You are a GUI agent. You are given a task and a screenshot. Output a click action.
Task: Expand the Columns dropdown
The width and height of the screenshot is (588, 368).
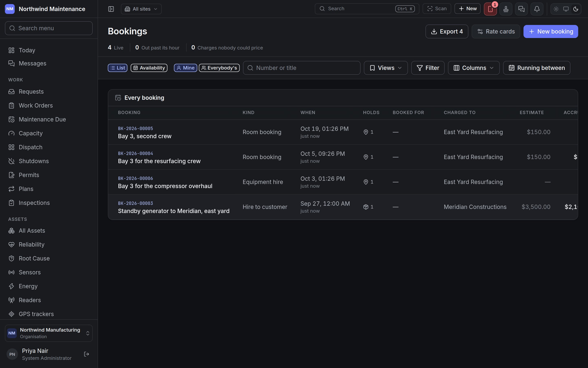point(473,68)
